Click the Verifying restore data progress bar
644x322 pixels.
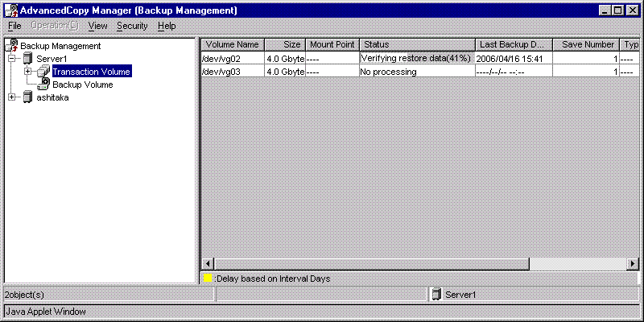click(x=417, y=58)
